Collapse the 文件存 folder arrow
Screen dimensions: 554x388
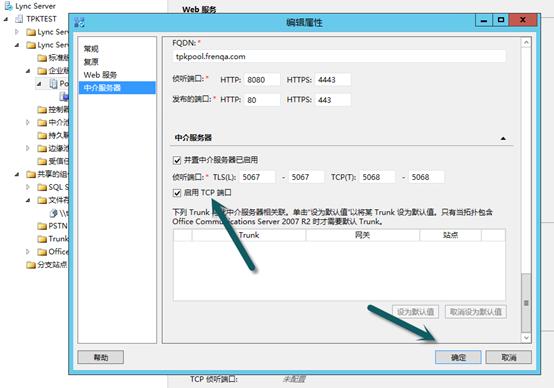28,200
